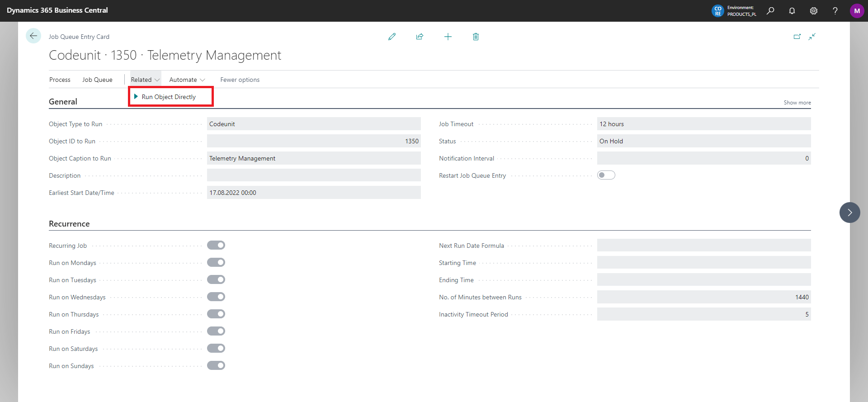Open the Process menu
Screen dimensions: 868x402
tap(60, 80)
